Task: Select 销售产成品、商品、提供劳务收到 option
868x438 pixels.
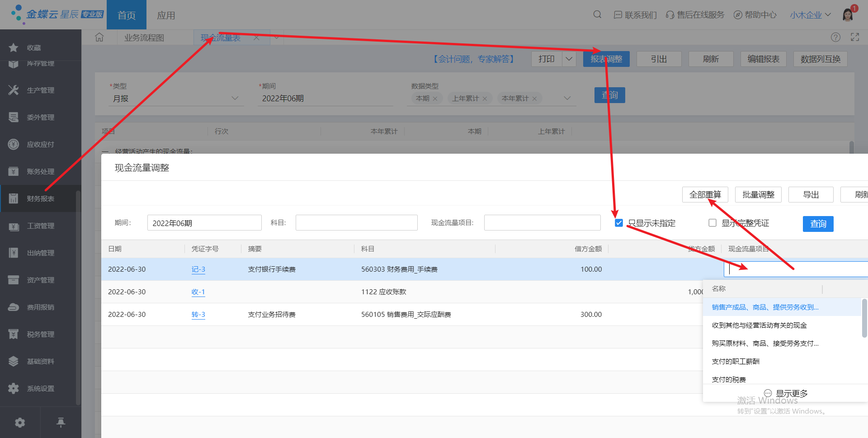Action: point(782,307)
